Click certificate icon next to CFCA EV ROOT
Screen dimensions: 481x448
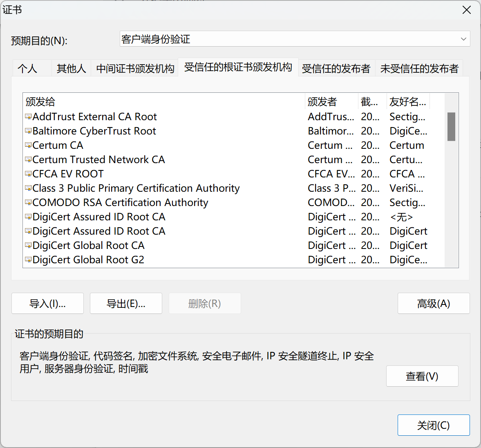[28, 174]
